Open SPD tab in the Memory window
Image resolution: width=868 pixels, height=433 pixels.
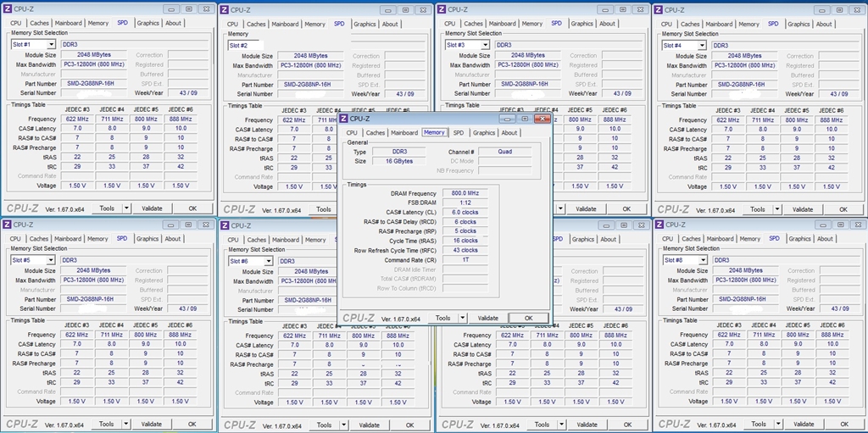(459, 133)
